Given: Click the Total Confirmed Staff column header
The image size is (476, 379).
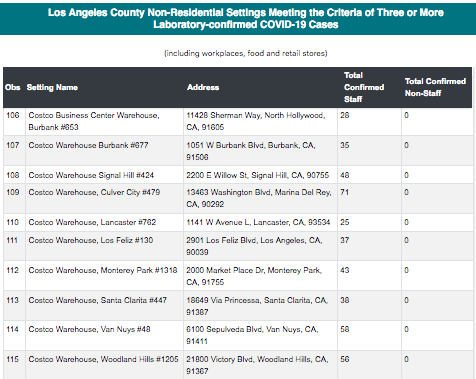Looking at the screenshot, I should tap(364, 87).
